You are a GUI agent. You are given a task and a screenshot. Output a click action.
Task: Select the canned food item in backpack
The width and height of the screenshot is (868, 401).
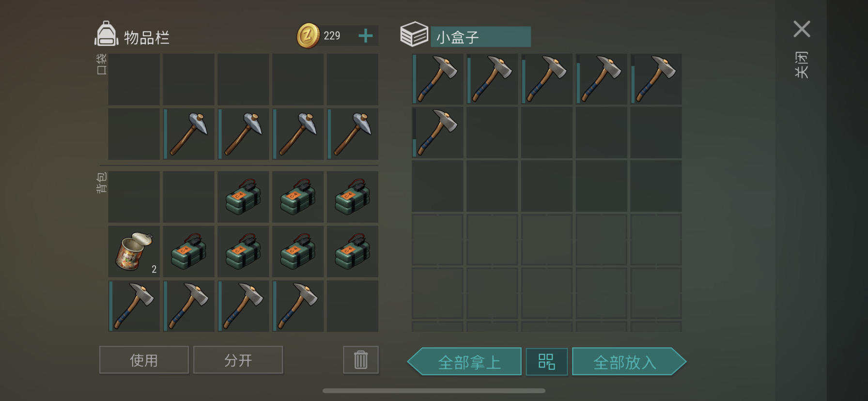[134, 251]
